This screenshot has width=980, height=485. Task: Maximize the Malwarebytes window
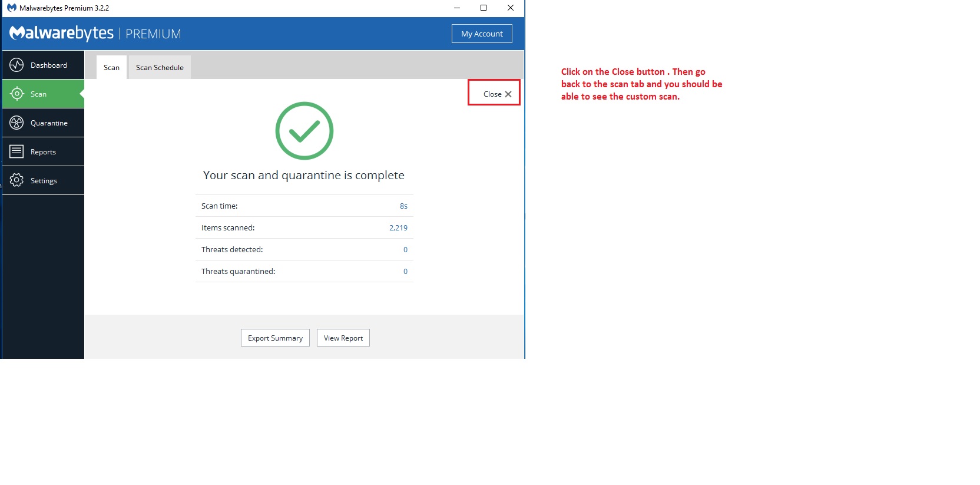tap(484, 8)
